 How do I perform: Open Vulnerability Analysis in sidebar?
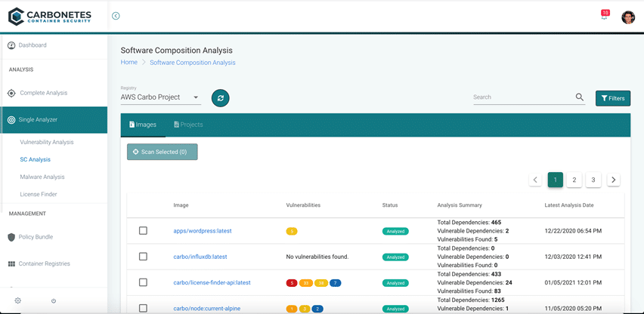(x=47, y=142)
